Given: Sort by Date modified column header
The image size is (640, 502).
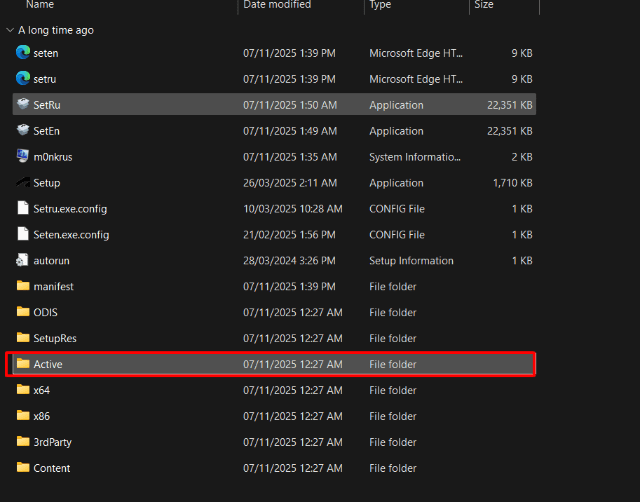Looking at the screenshot, I should pyautogui.click(x=276, y=5).
